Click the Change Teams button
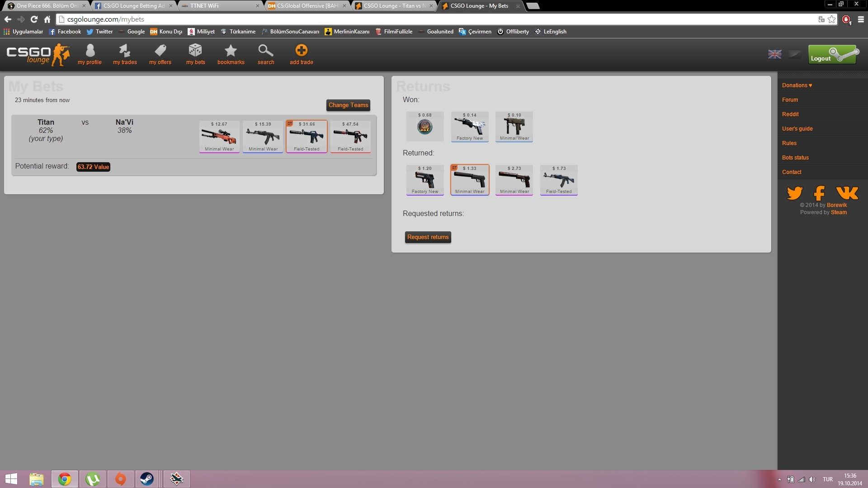The width and height of the screenshot is (868, 488). click(348, 105)
